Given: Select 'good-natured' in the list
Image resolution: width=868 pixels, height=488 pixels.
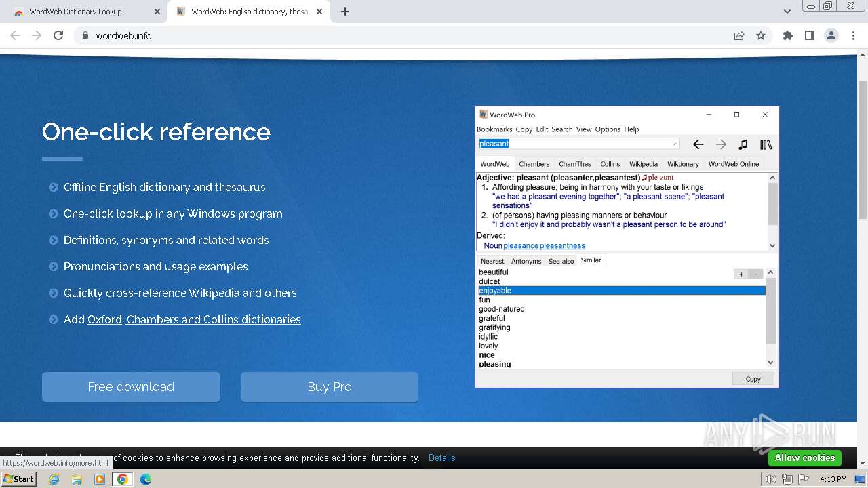Looking at the screenshot, I should click(x=501, y=309).
